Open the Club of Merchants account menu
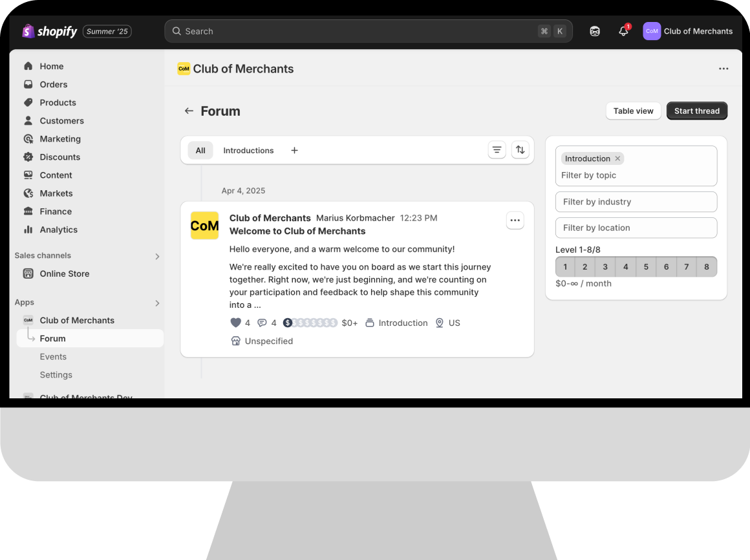Image resolution: width=750 pixels, height=560 pixels. [x=687, y=31]
